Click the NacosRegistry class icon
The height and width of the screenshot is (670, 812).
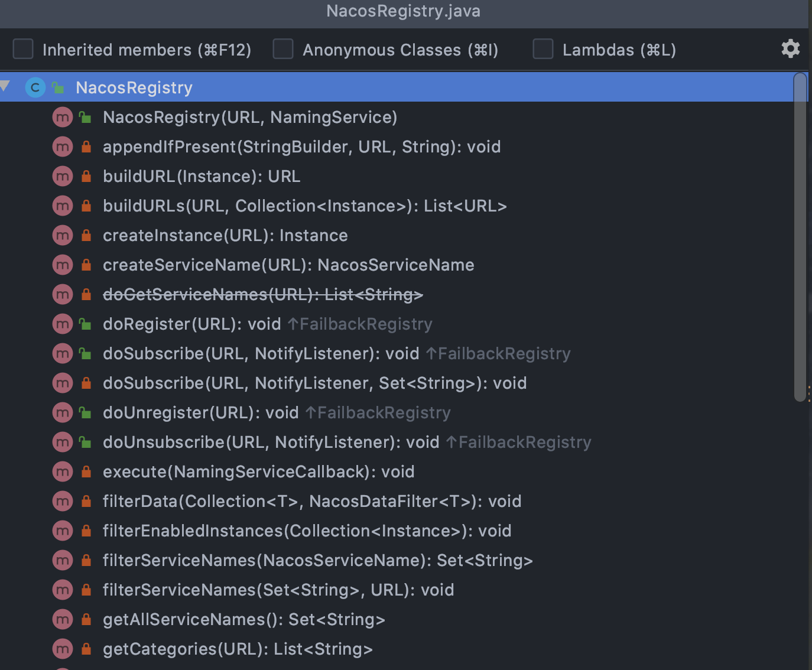35,87
